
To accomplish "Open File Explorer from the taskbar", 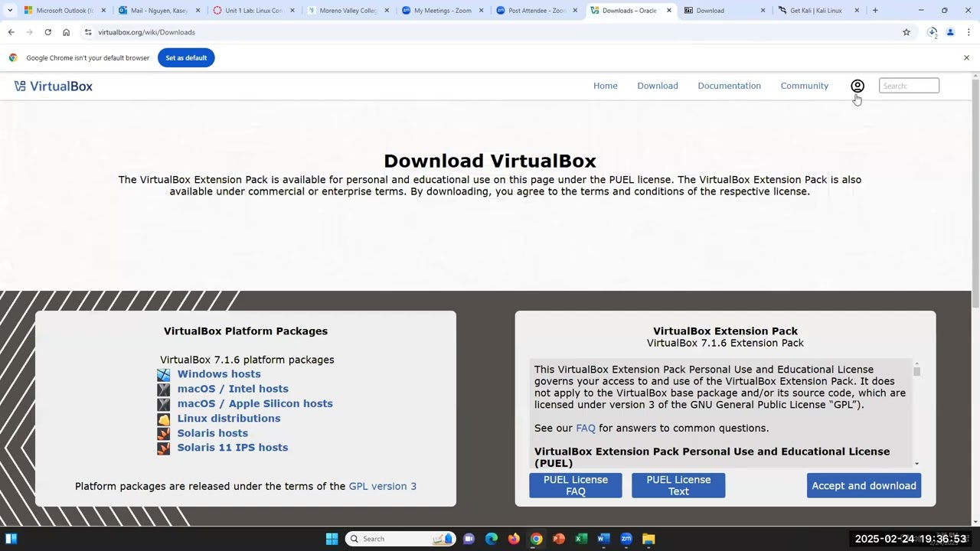I will pos(648,539).
